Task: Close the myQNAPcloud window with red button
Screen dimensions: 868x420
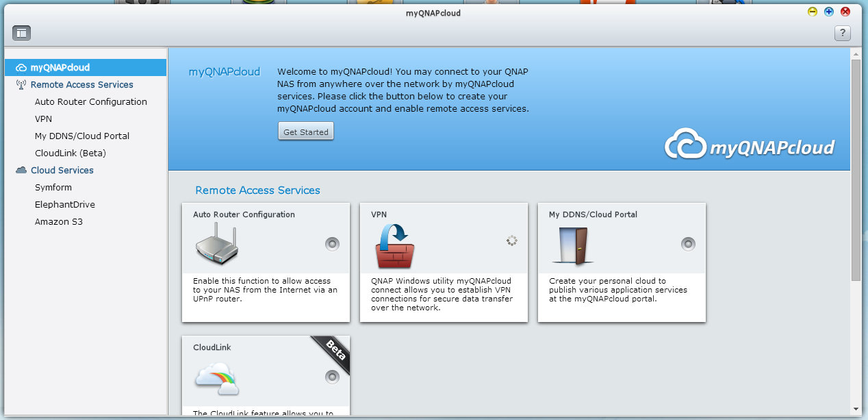Action: pos(845,12)
